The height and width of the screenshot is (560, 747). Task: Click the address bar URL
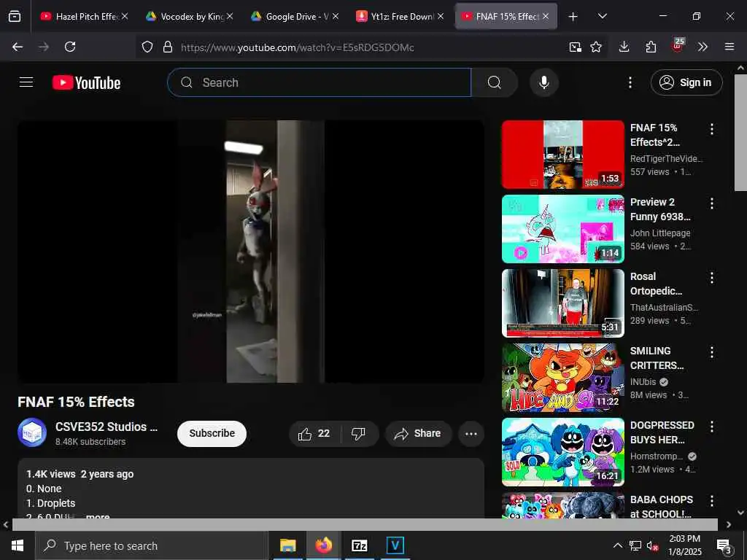coord(298,47)
